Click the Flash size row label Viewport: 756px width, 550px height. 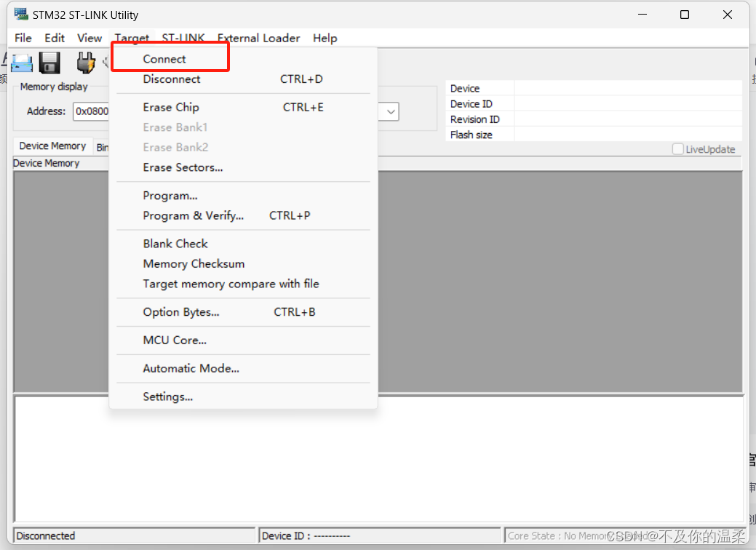pyautogui.click(x=471, y=135)
